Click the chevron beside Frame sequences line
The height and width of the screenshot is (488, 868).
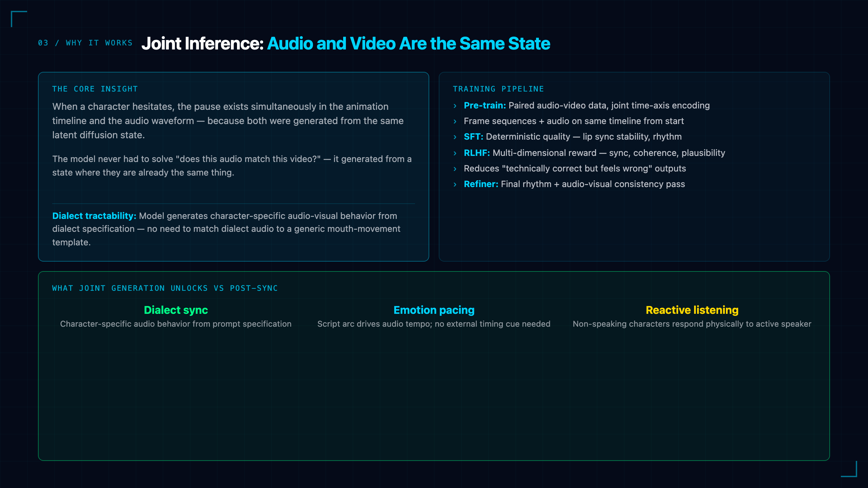pos(455,122)
